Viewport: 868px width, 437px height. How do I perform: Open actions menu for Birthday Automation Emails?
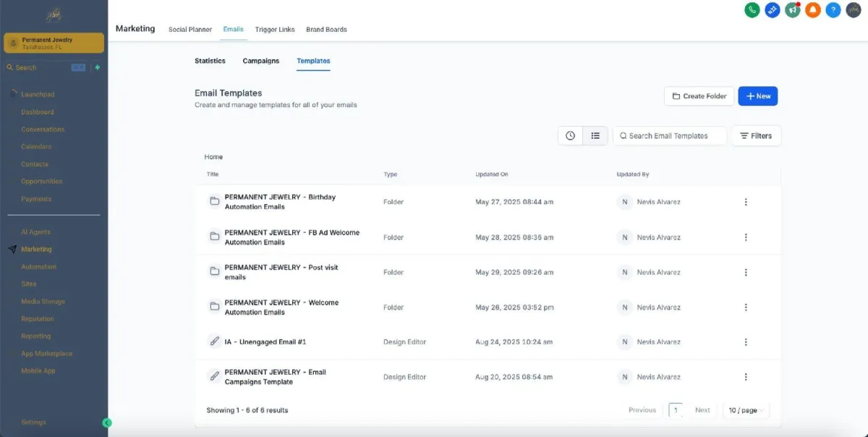coord(746,202)
